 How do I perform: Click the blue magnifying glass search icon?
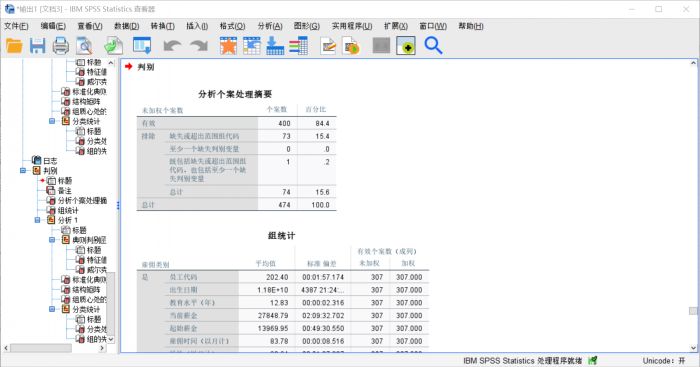click(x=433, y=46)
